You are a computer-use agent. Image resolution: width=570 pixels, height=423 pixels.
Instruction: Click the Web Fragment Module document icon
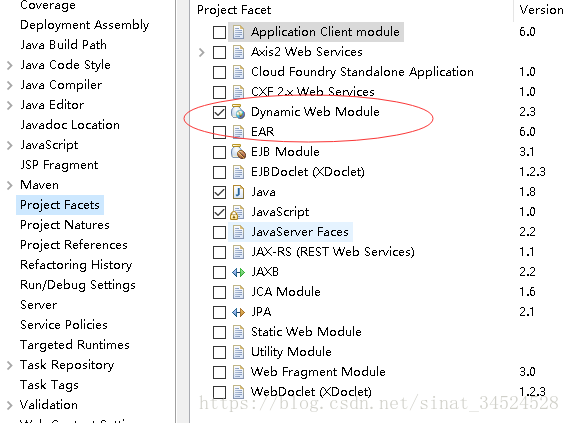point(238,372)
